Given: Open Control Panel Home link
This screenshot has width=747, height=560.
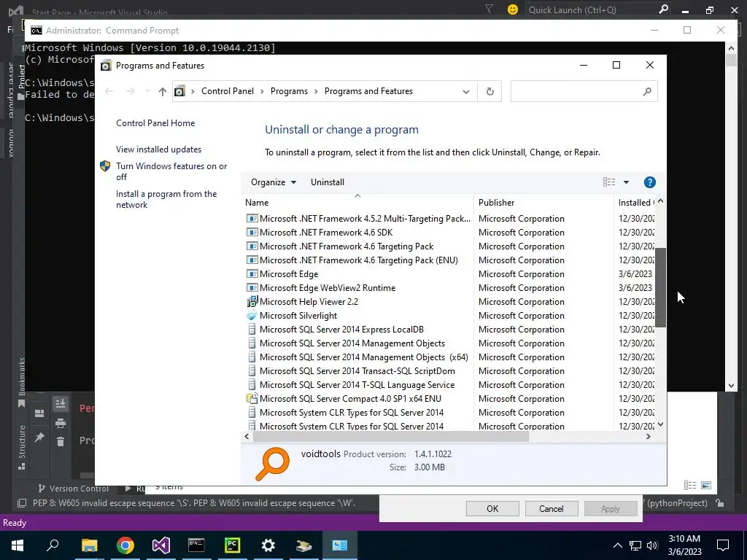Looking at the screenshot, I should coord(155,122).
